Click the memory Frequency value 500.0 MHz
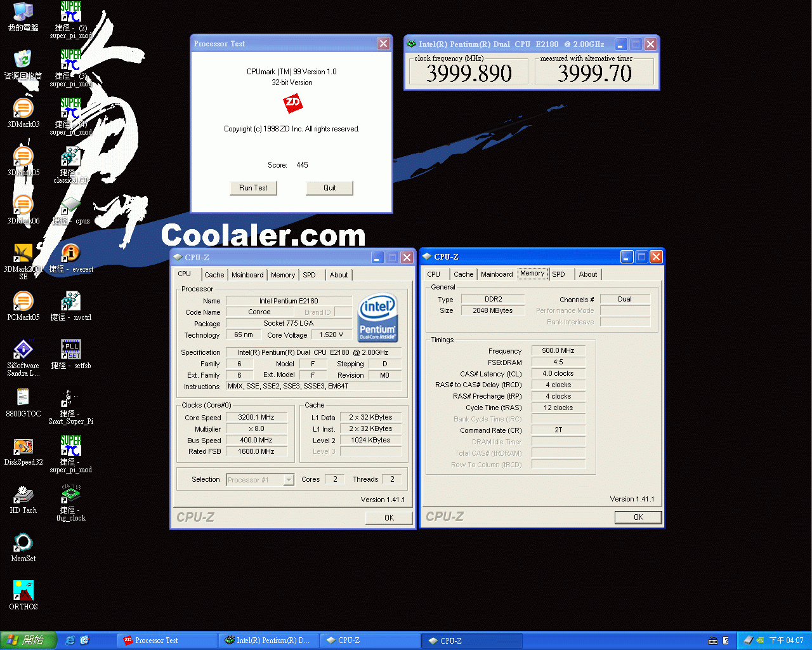Viewport: 812px width, 650px height. click(x=558, y=350)
